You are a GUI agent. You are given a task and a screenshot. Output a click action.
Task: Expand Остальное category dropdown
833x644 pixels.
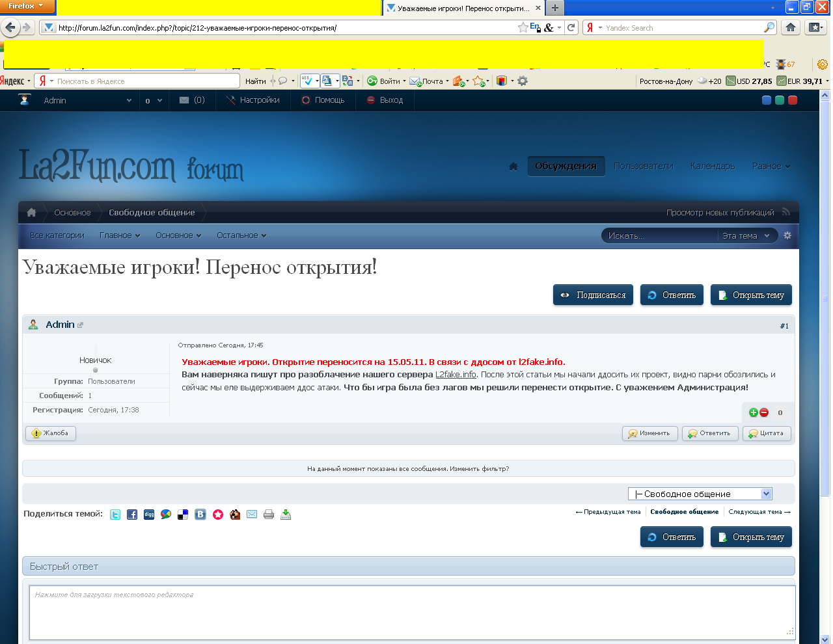click(x=241, y=235)
